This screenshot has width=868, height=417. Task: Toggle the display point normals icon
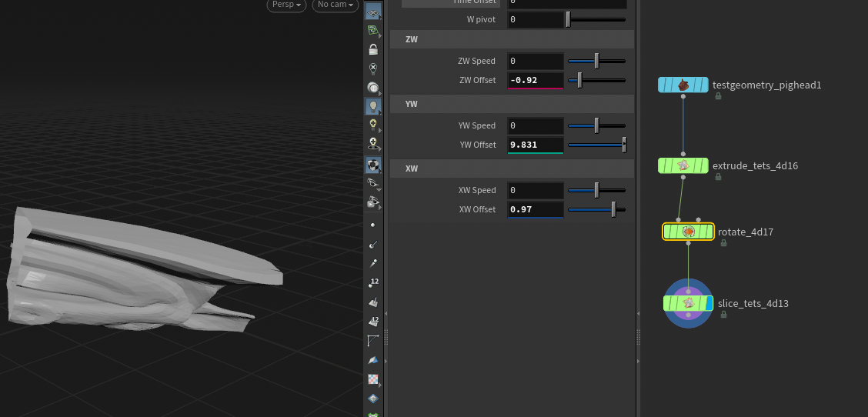pyautogui.click(x=373, y=245)
